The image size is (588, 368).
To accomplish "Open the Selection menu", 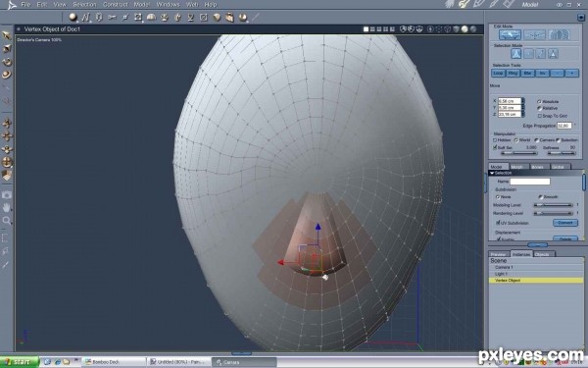I will (x=84, y=5).
